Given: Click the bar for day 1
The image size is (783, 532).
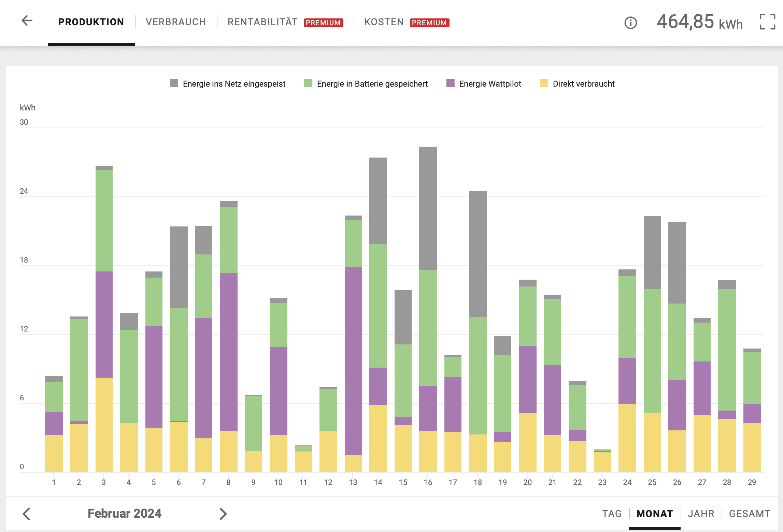Looking at the screenshot, I should [54, 424].
